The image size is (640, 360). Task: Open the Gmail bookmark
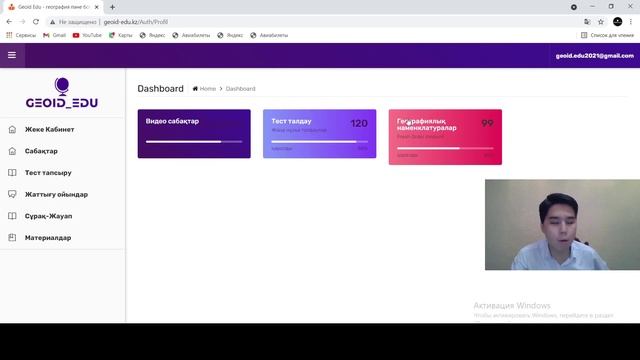54,36
